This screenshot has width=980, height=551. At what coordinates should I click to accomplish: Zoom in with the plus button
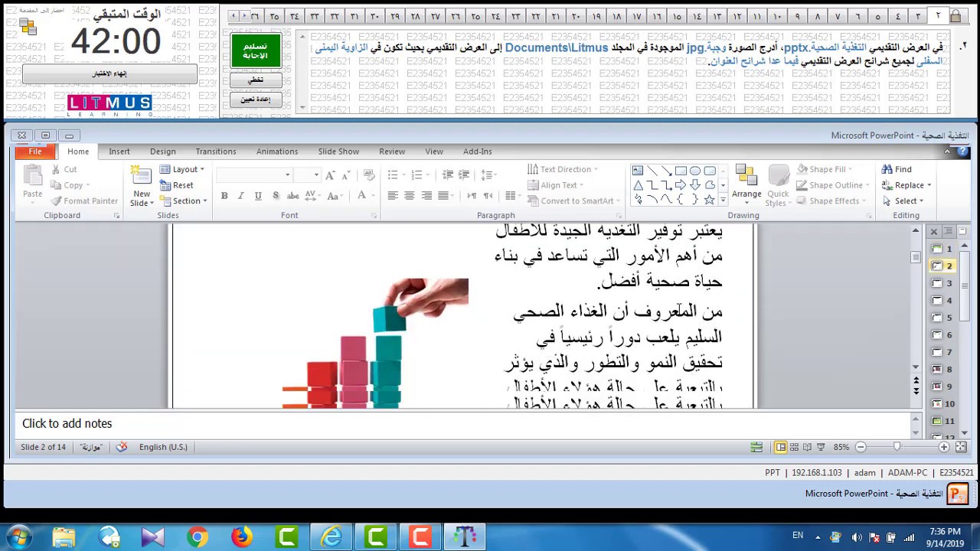tap(944, 447)
